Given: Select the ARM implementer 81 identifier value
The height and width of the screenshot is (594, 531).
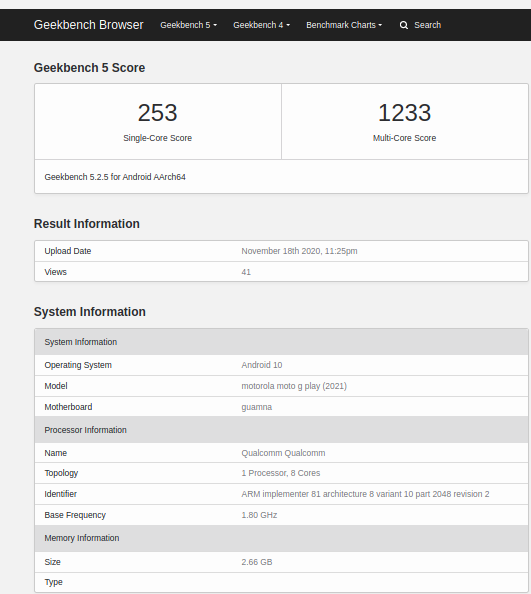Looking at the screenshot, I should (x=365, y=494).
